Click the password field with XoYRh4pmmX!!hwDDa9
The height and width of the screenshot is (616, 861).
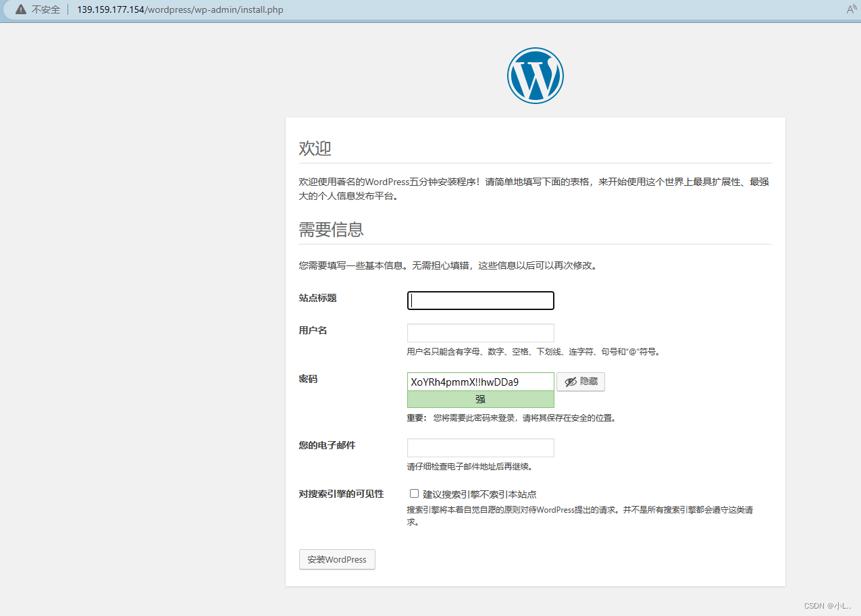[481, 382]
